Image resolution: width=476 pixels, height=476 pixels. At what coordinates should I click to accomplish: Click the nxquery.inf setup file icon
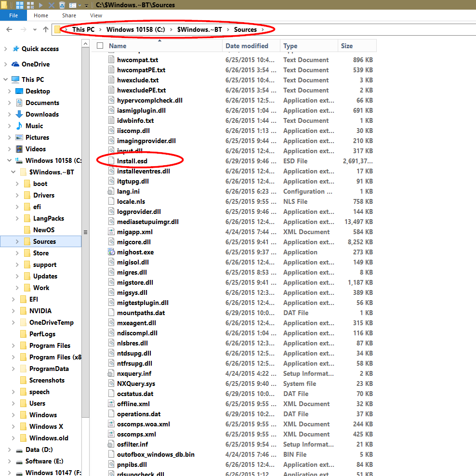tap(111, 373)
